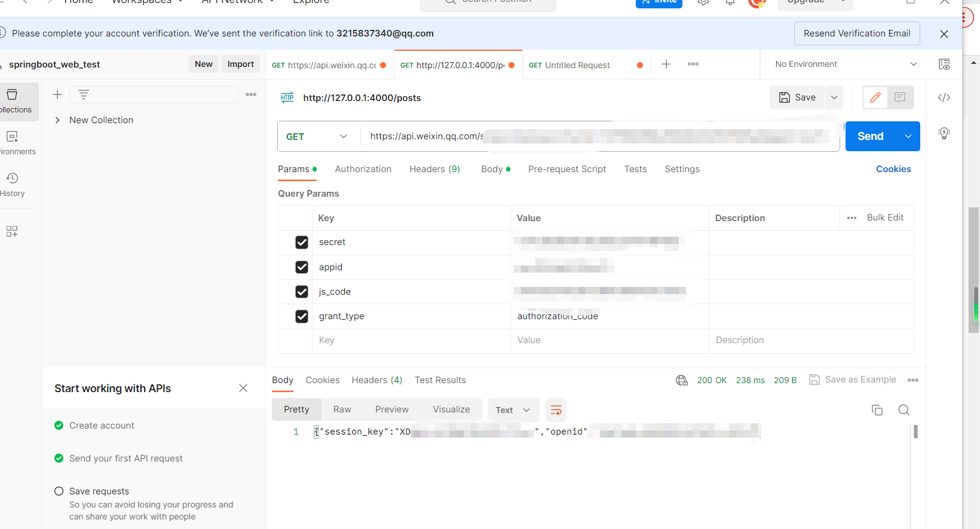Open the code snippet panel icon
Screen dimensions: 980x529
coord(944,97)
